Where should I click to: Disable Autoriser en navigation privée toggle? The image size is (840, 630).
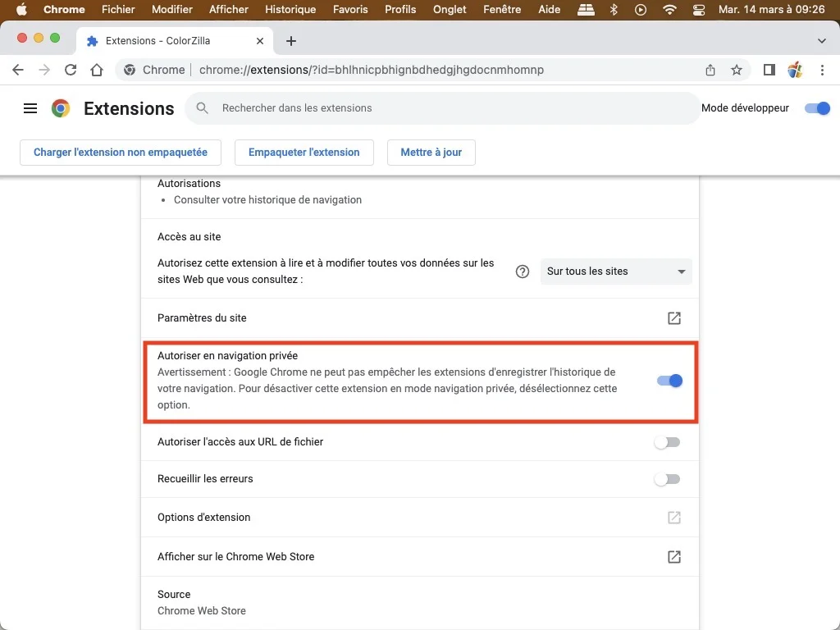pyautogui.click(x=669, y=381)
